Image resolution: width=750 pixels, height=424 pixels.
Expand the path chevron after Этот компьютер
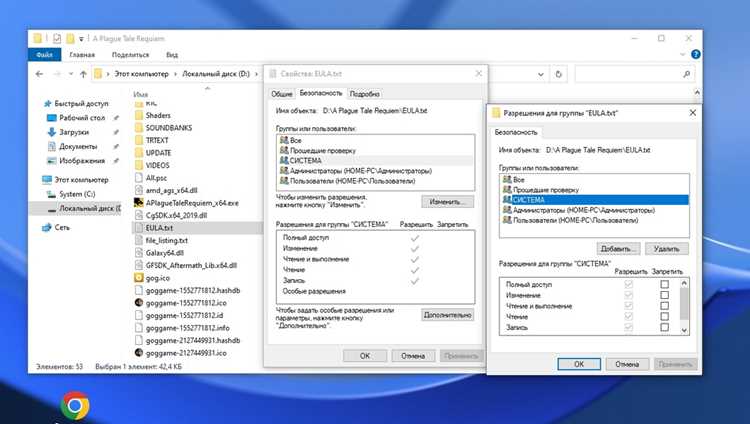[175, 74]
